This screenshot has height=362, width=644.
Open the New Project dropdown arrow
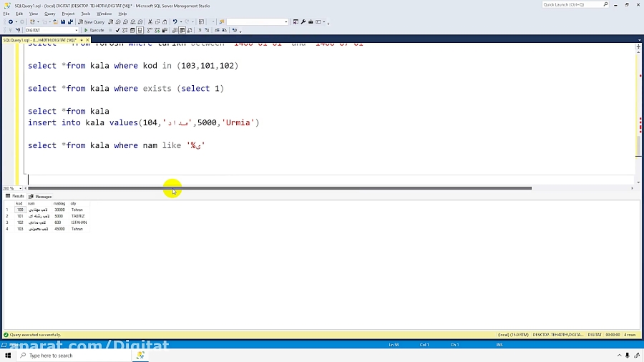[x=37, y=21]
